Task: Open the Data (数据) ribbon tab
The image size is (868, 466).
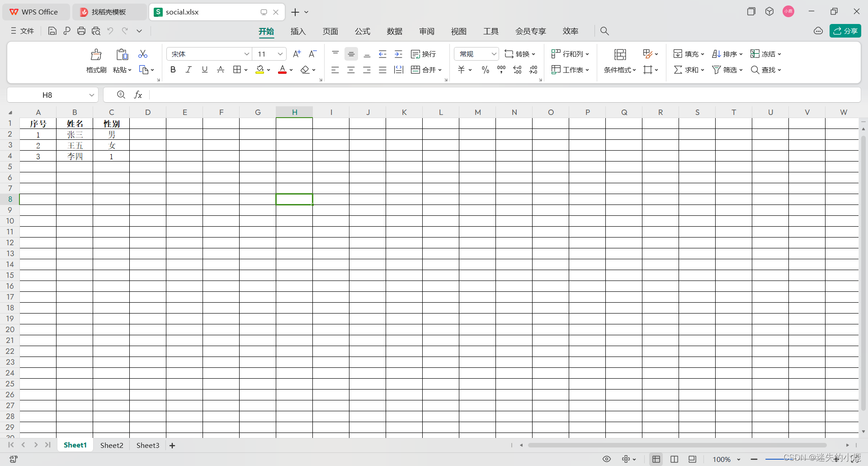Action: coord(394,31)
